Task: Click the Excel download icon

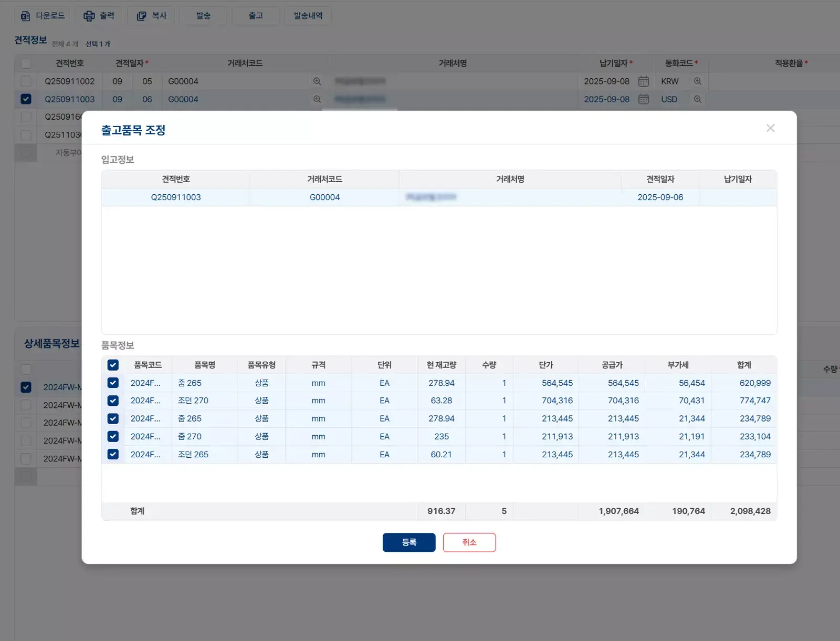Action: tap(25, 16)
